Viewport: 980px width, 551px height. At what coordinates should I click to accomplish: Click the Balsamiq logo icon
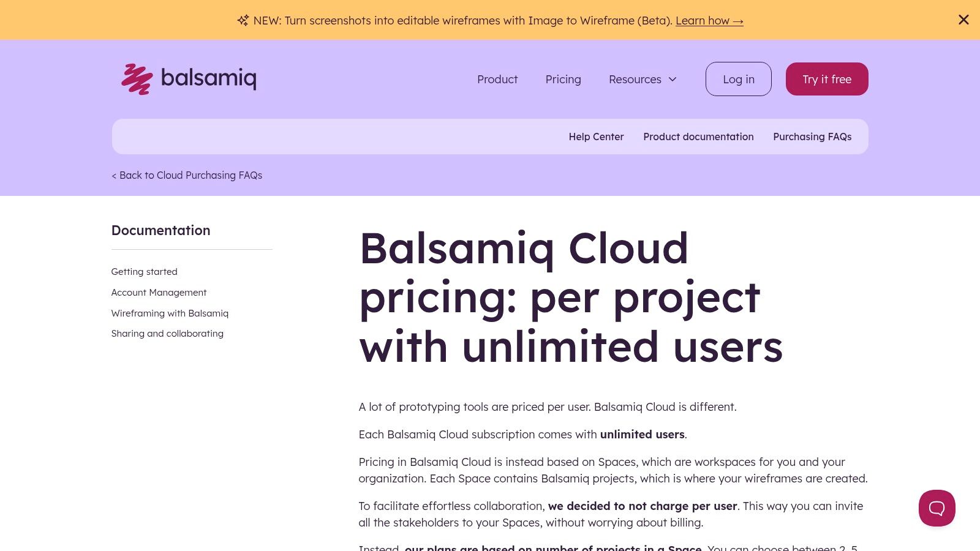pos(137,79)
